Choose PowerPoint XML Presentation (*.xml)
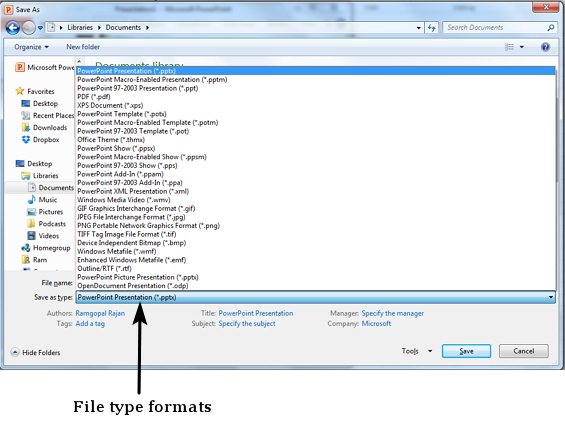This screenshot has width=565, height=429. (316, 191)
